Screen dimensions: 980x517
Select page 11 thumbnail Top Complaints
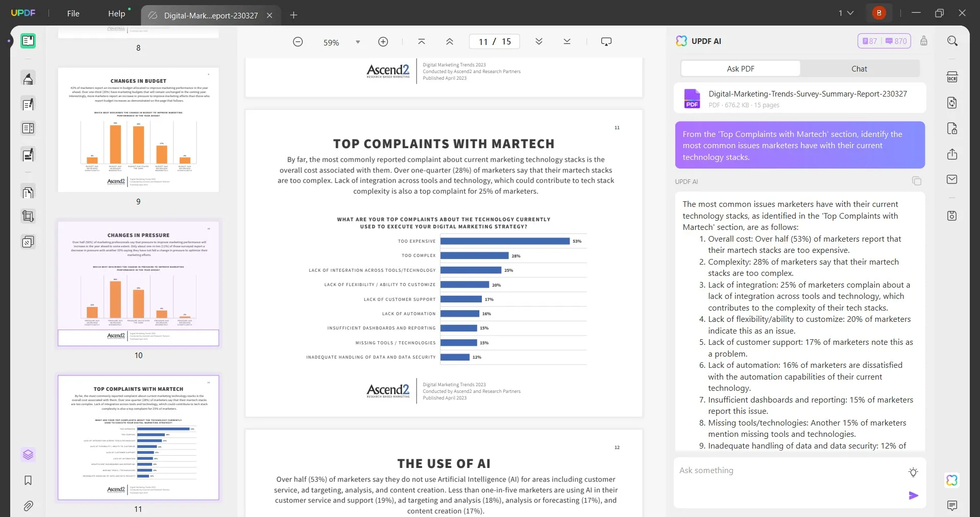[138, 438]
